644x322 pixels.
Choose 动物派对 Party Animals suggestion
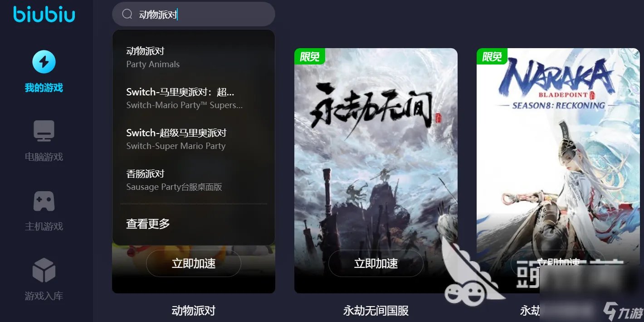(194, 57)
